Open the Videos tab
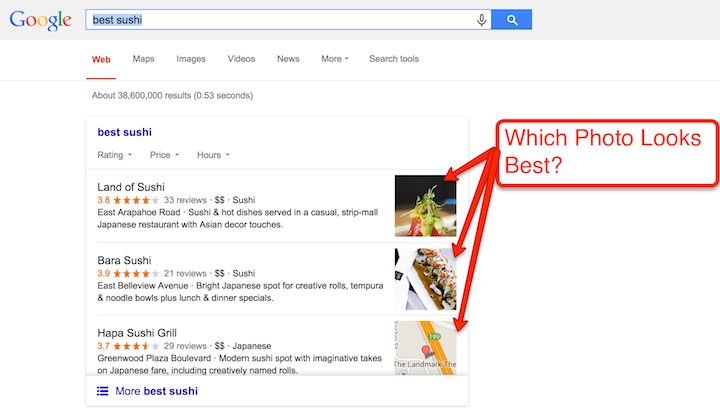Viewport: 720px width, 414px height. [241, 59]
